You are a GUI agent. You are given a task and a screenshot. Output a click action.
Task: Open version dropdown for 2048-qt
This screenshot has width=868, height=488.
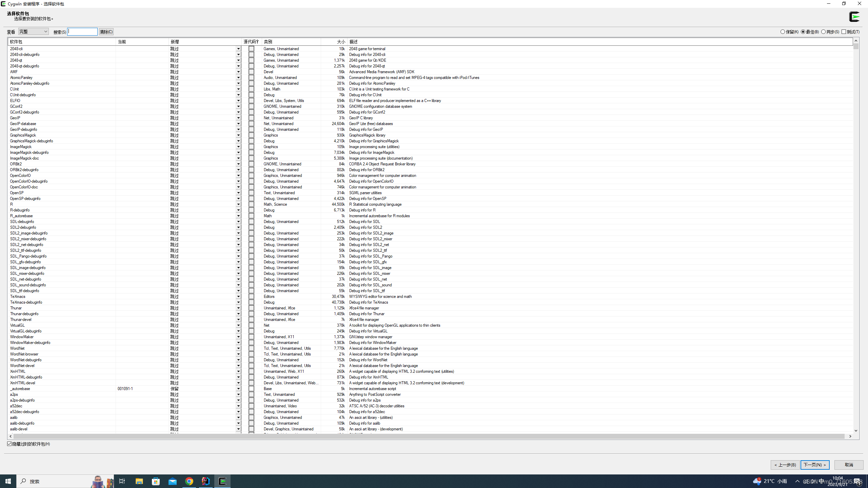(x=238, y=60)
